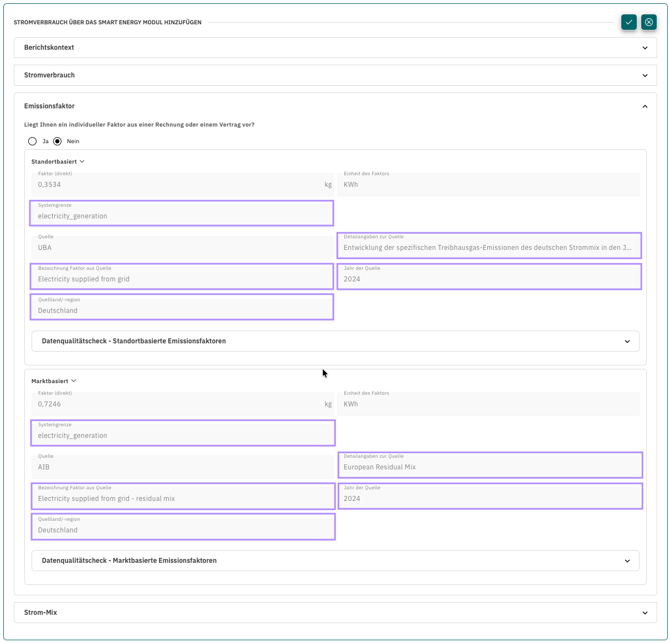Click the 'Electricity supplied from grid' field
The width and height of the screenshot is (670, 643).
182,277
